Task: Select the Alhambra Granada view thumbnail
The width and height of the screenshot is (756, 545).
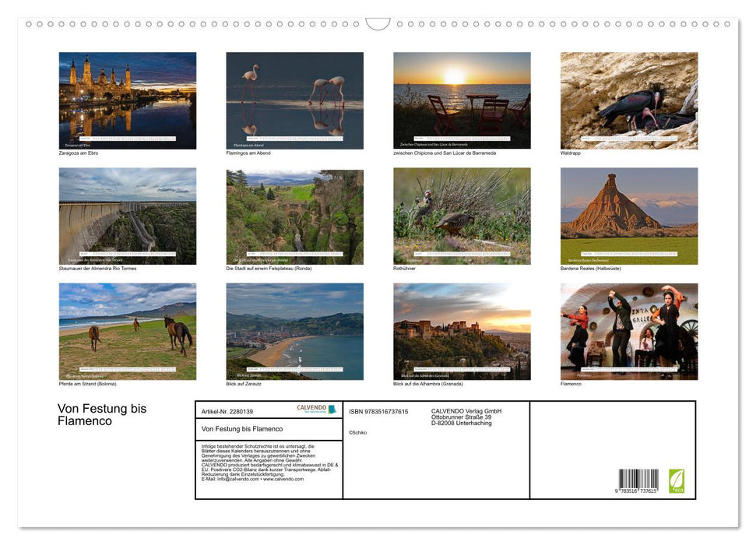Action: 462,331
